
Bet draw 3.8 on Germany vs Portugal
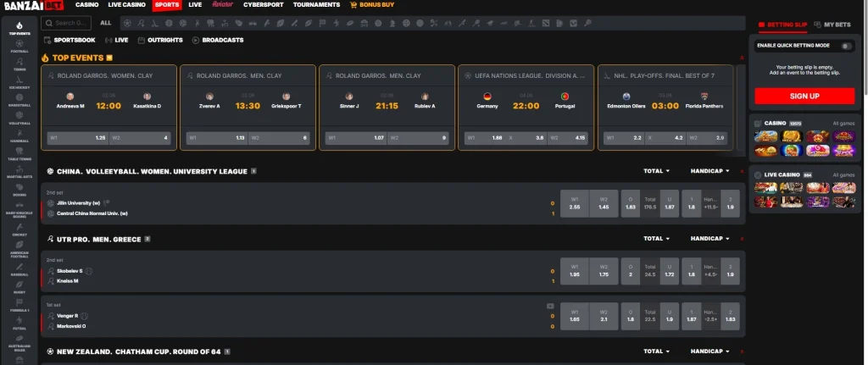coord(526,138)
